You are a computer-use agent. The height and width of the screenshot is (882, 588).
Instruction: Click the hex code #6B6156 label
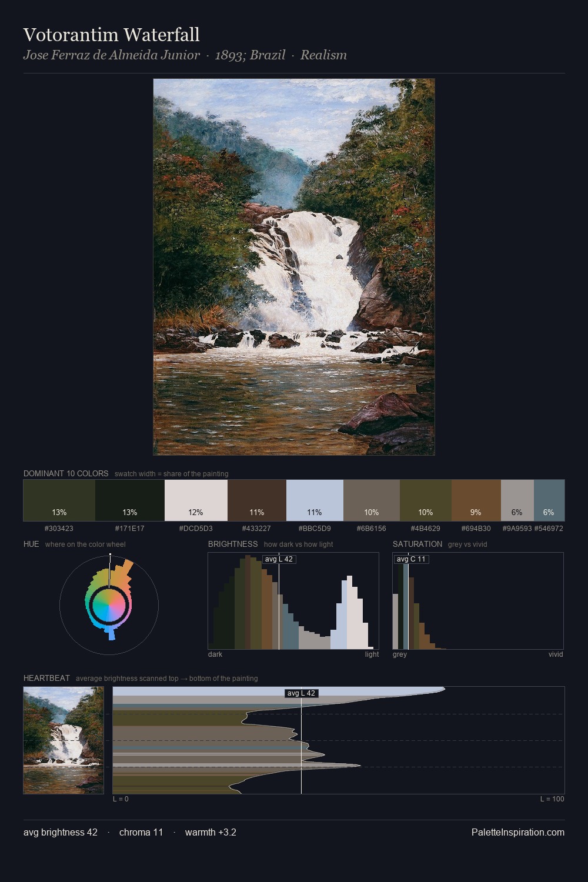click(x=372, y=529)
